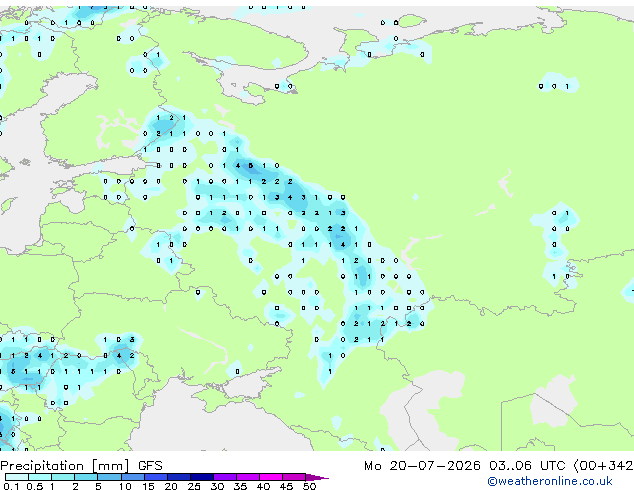The width and height of the screenshot is (634, 490).
Task: Select the legend swatch between 45 and 50
Action: click(294, 477)
